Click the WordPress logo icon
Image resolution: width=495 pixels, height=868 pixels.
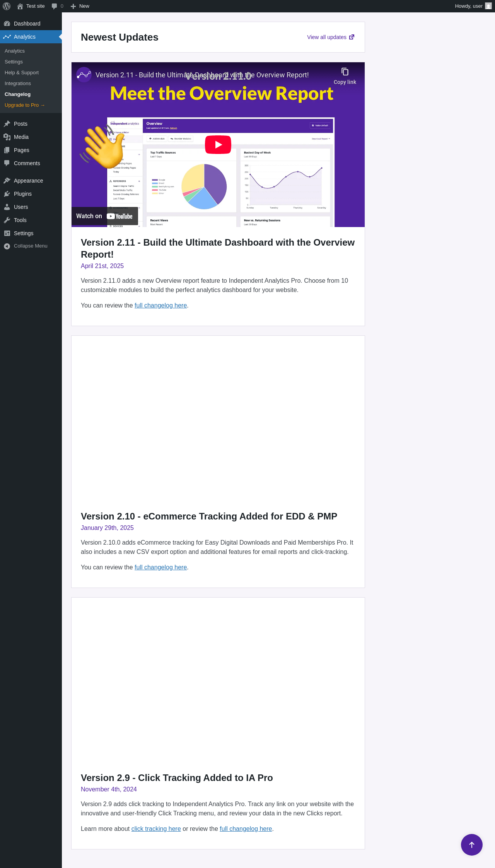click(x=7, y=6)
